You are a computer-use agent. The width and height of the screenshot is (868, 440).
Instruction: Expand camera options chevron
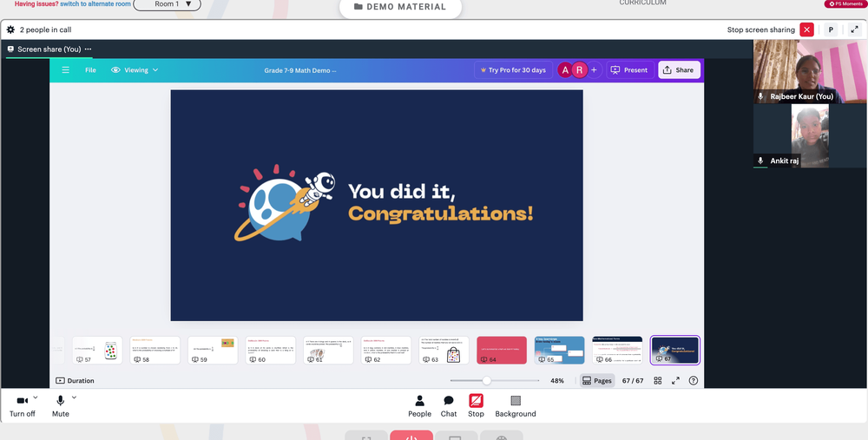(36, 397)
